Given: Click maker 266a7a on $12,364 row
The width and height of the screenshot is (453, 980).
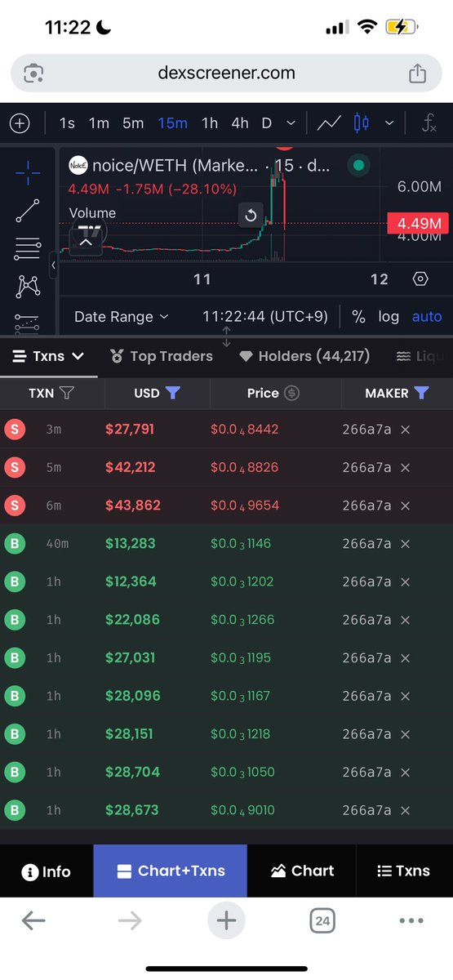Looking at the screenshot, I should [366, 581].
